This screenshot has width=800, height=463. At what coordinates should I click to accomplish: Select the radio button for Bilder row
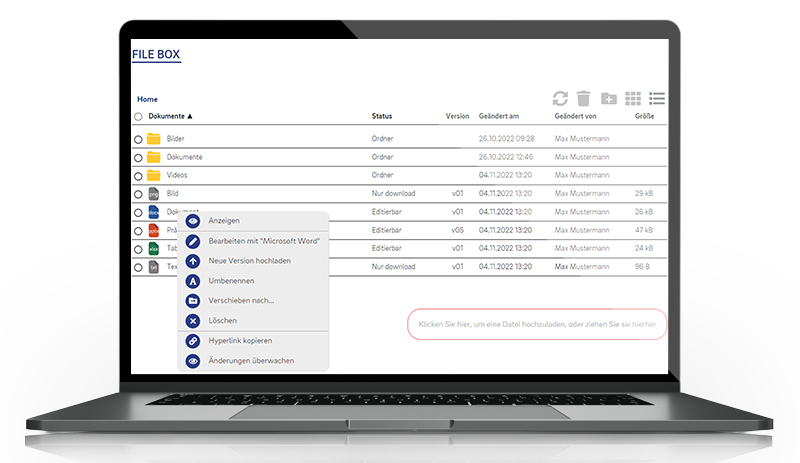[138, 139]
